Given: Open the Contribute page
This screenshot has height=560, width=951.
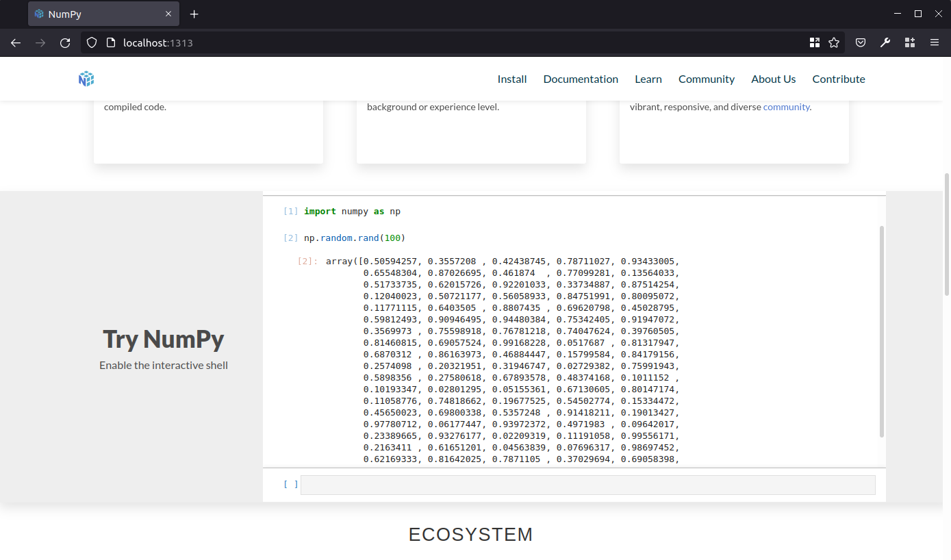Looking at the screenshot, I should tap(839, 79).
